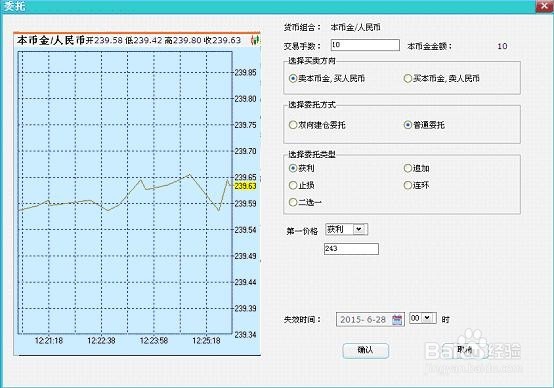Screen dimensions: 554x388
Task: Click the price input field showing 243
Action: pyautogui.click(x=351, y=249)
